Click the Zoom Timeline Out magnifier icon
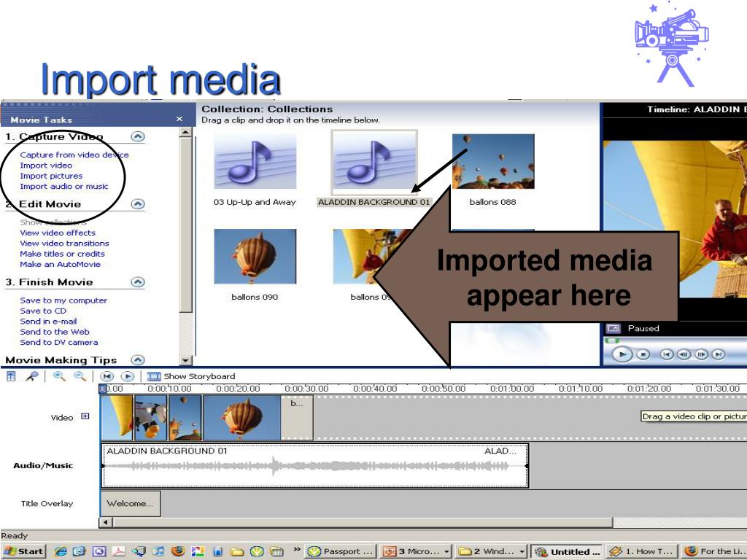This screenshot has width=747, height=560. 80,376
